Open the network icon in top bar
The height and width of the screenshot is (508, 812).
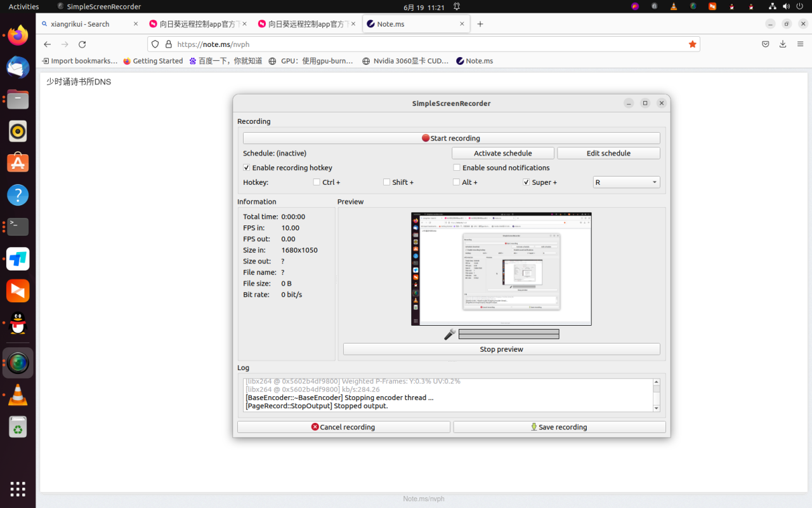click(x=772, y=6)
